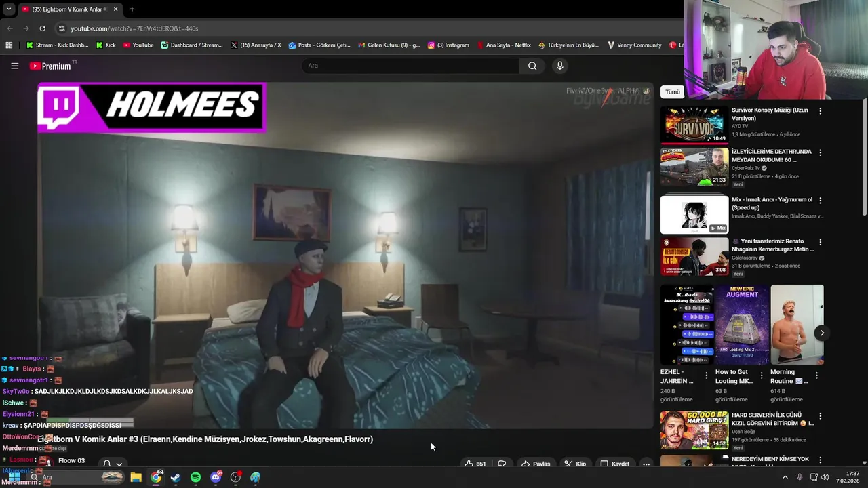Open the Kick bookmark
Viewport: 868px width, 488px height.
[x=106, y=45]
